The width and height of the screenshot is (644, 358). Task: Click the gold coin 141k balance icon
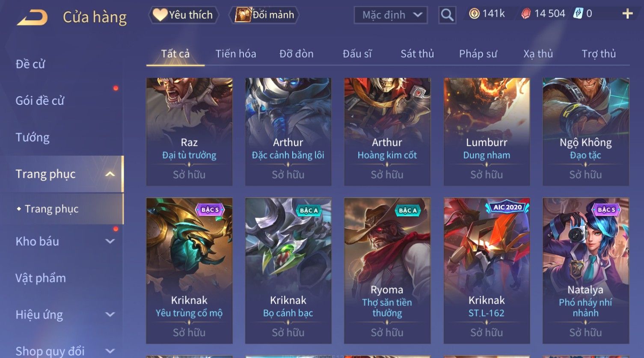474,14
